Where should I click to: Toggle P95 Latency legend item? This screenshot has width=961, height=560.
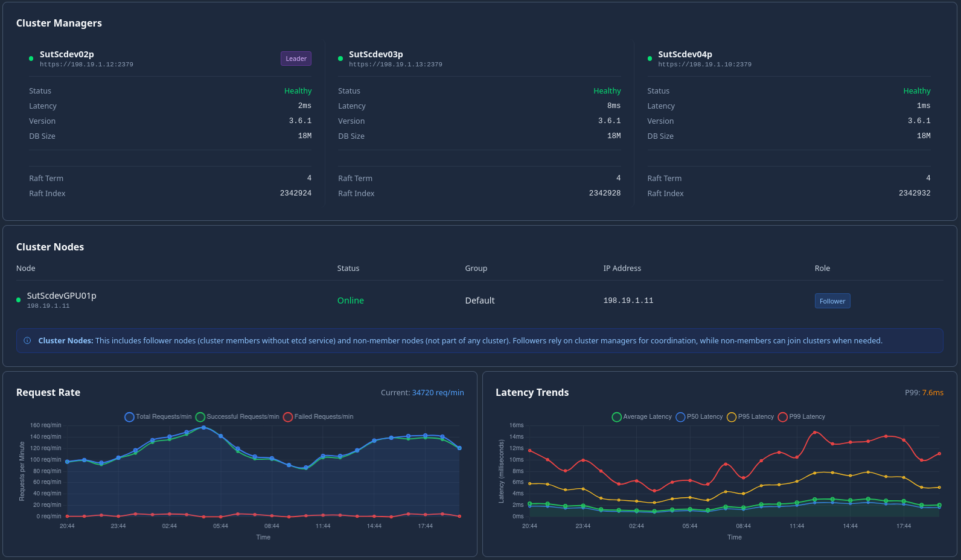click(750, 417)
